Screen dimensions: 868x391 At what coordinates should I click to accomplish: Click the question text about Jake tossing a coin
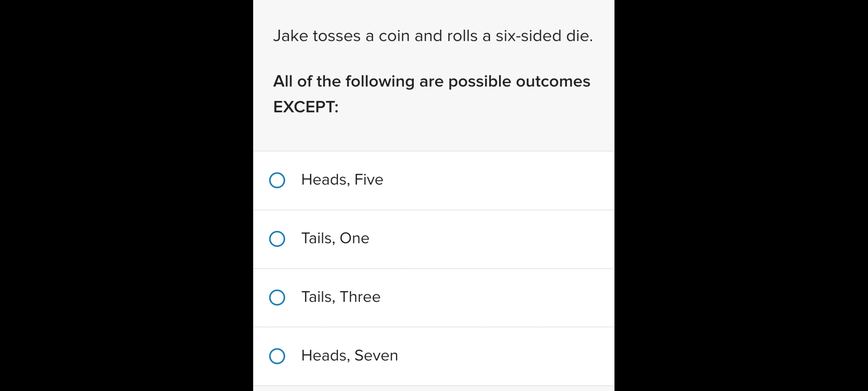pos(433,35)
